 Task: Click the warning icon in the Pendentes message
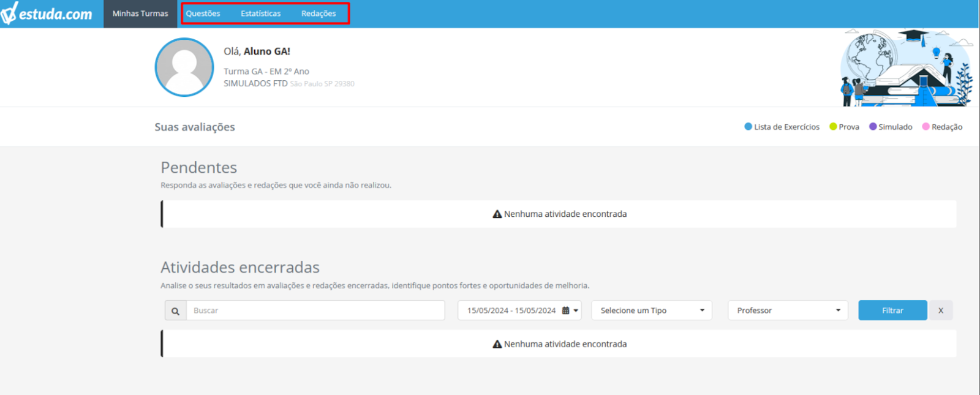(497, 214)
